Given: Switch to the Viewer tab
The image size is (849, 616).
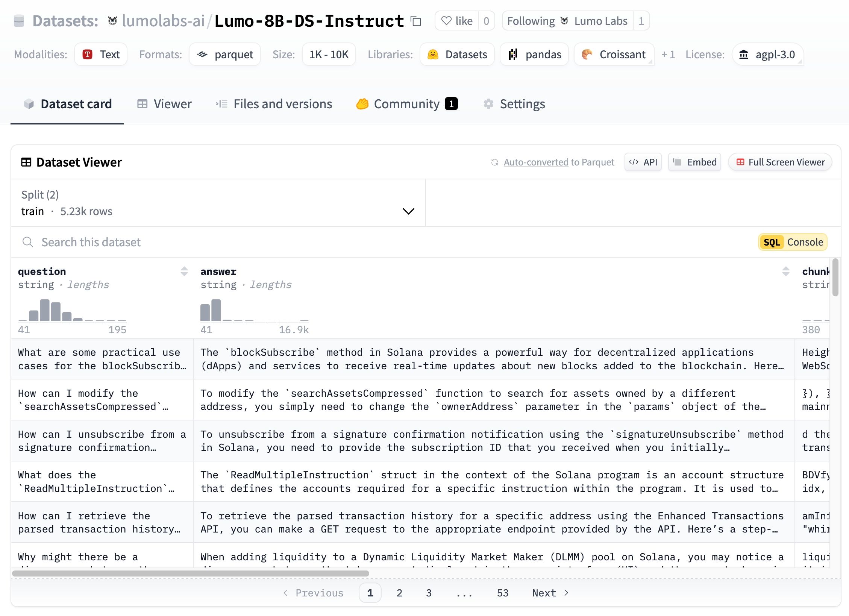Looking at the screenshot, I should pyautogui.click(x=164, y=104).
